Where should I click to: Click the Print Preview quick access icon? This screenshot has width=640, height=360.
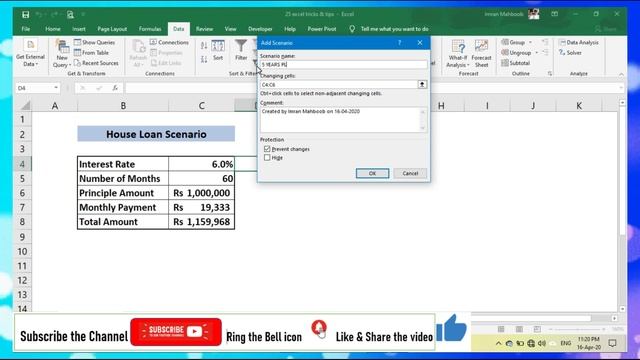[70, 15]
